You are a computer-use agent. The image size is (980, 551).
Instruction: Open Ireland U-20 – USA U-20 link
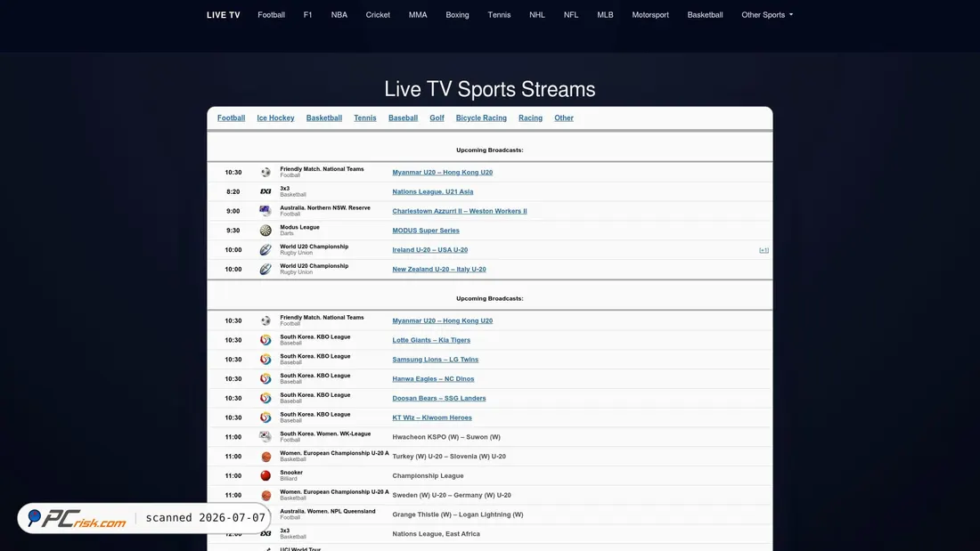coord(430,250)
